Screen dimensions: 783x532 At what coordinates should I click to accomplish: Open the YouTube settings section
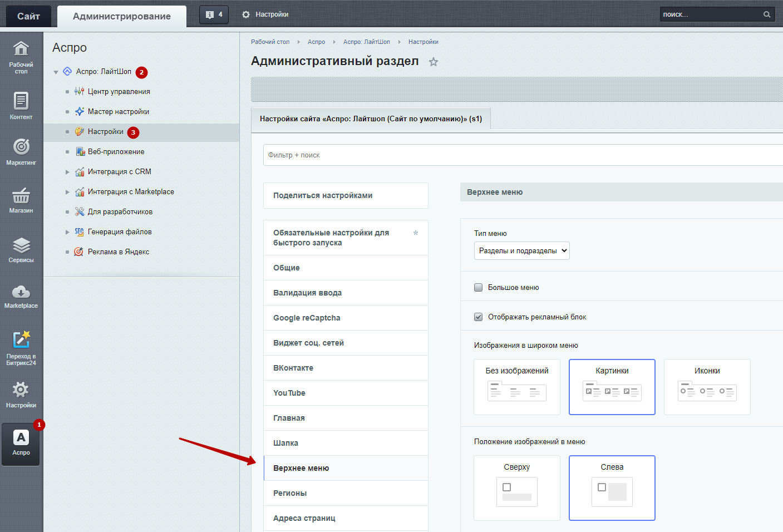(346, 393)
